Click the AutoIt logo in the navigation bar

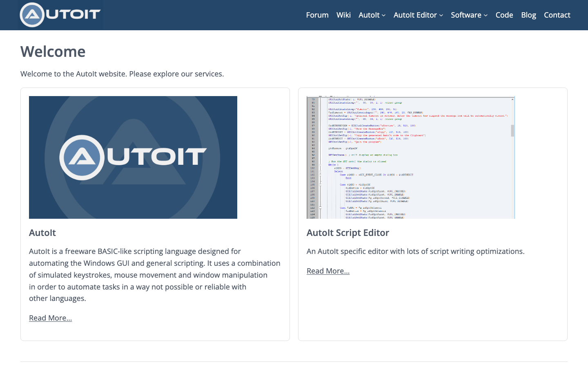[x=60, y=15]
